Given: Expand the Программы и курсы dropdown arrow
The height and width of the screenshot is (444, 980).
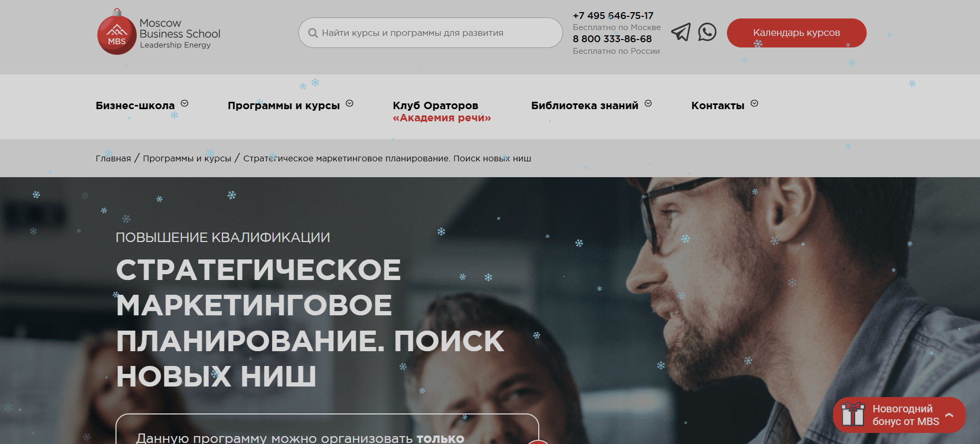Looking at the screenshot, I should click(x=350, y=103).
